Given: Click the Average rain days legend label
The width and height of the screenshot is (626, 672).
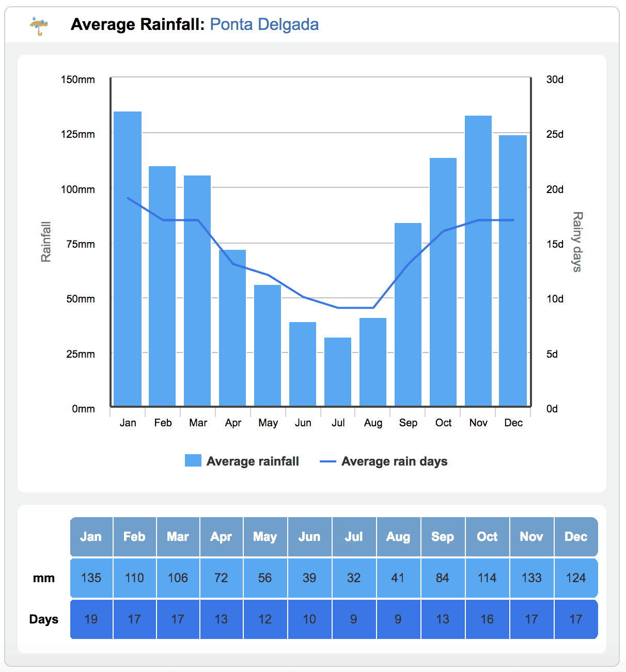Looking at the screenshot, I should tap(394, 461).
